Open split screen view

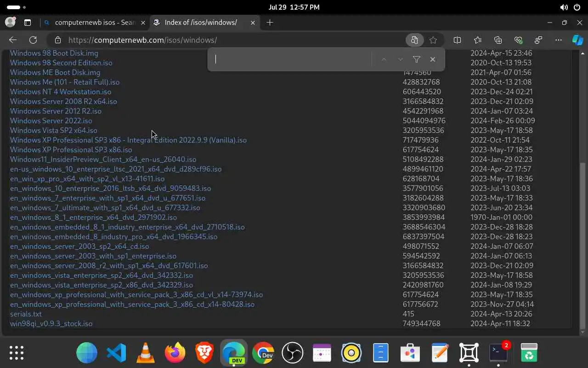[x=457, y=40]
